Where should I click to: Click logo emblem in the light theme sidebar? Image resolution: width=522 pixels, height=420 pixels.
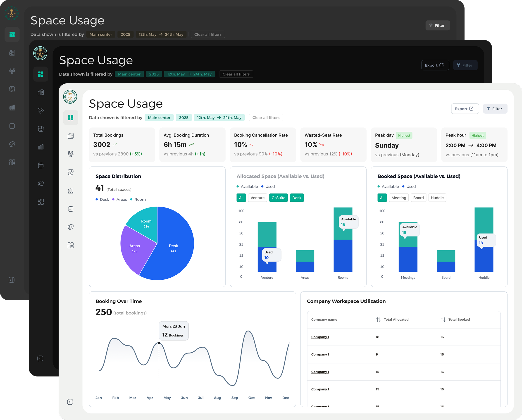point(70,97)
